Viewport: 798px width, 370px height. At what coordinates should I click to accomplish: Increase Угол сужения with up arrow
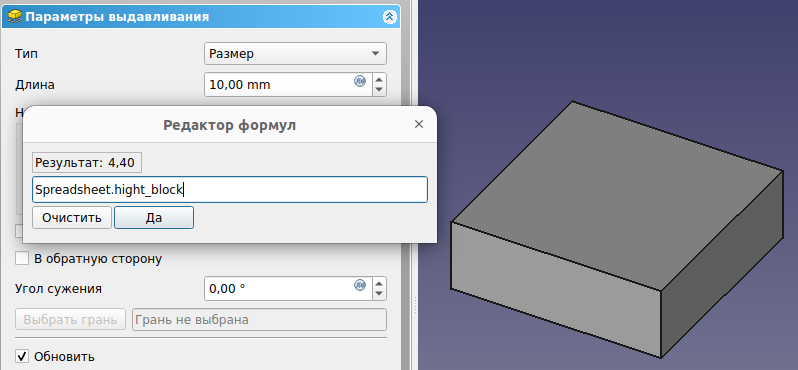(379, 283)
